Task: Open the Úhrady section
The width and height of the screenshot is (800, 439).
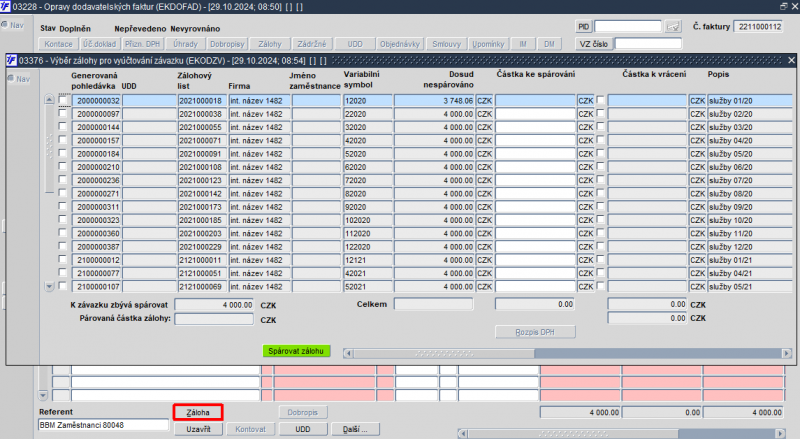Action: (186, 44)
